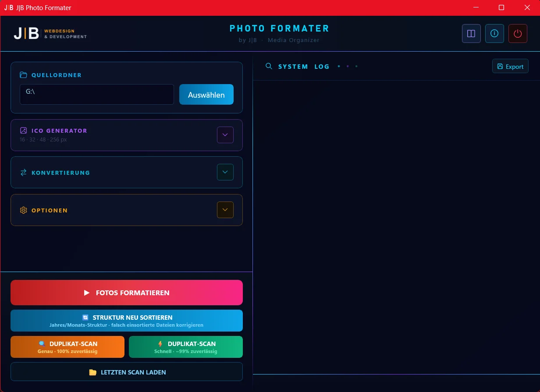Export the system log

click(x=510, y=67)
